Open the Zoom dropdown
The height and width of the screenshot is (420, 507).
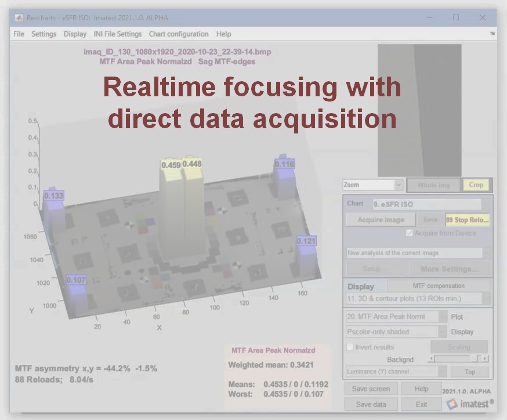tap(373, 185)
